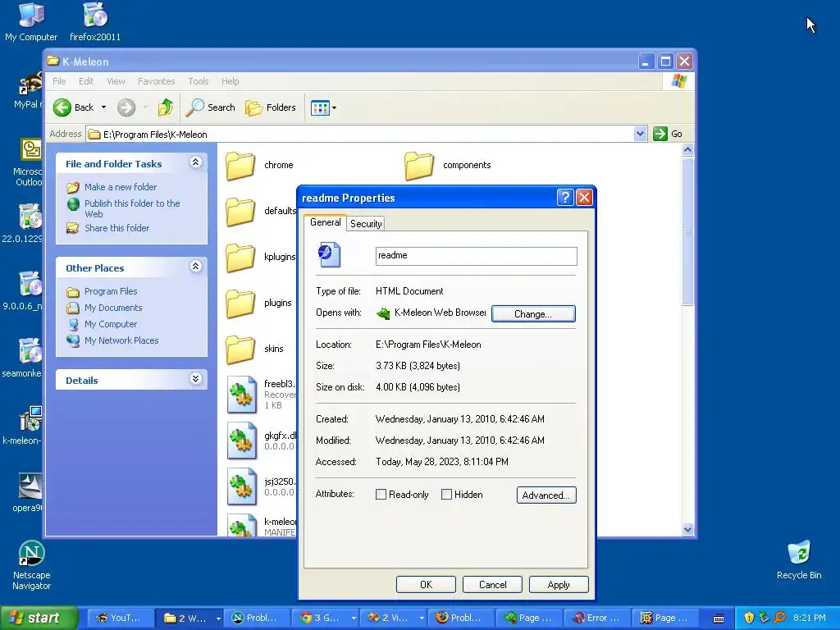Viewport: 840px width, 630px height.
Task: Open the Back history dropdown arrow
Action: pos(103,107)
